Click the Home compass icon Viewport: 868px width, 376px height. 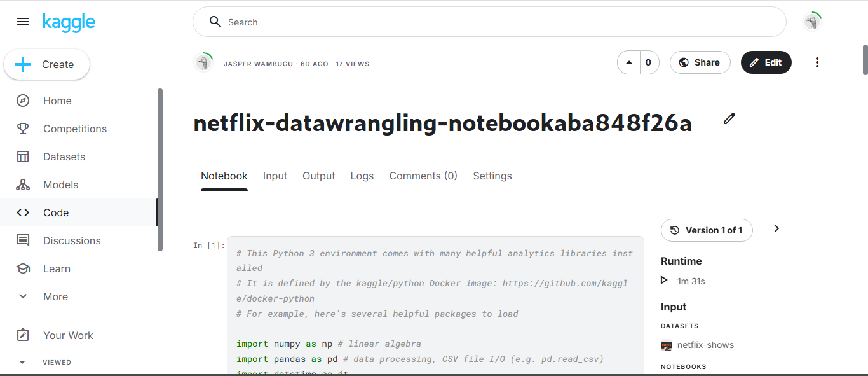pos(23,101)
